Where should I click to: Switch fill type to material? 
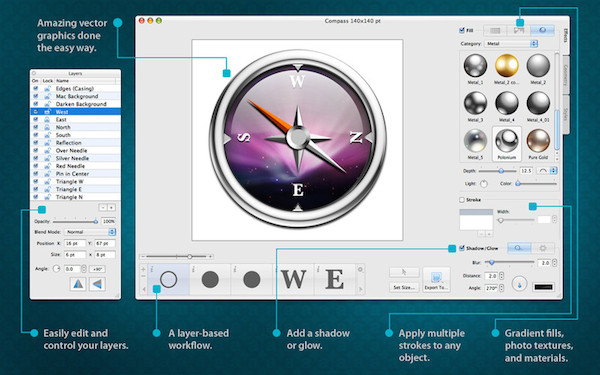pyautogui.click(x=542, y=30)
